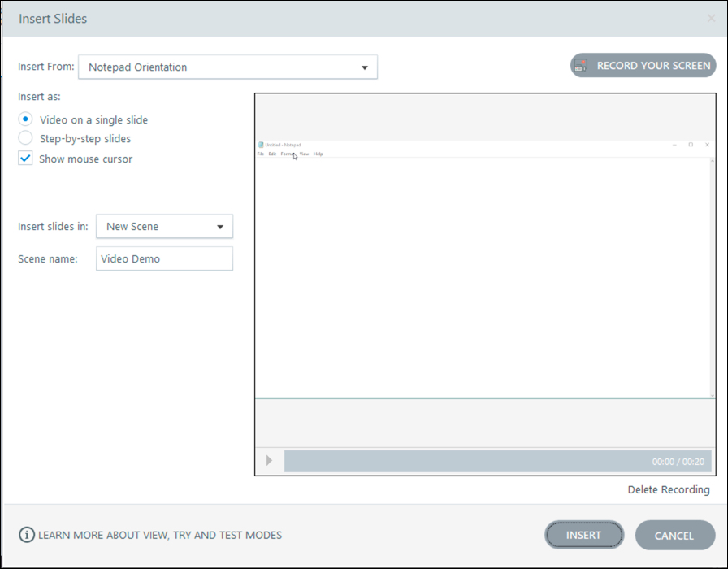Image resolution: width=728 pixels, height=569 pixels.
Task: Click the Format menu in the Notepad preview
Action: (x=289, y=153)
